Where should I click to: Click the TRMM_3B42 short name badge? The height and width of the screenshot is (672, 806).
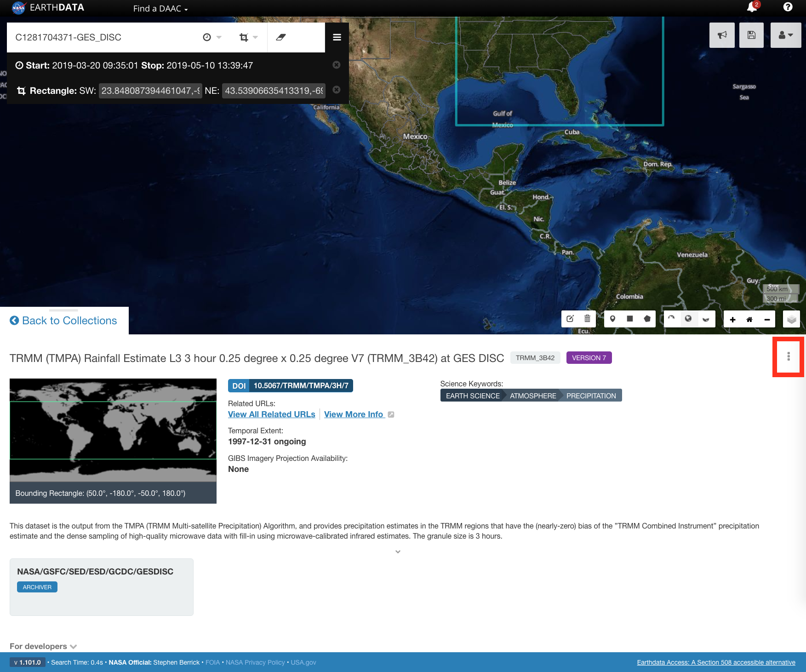point(535,358)
